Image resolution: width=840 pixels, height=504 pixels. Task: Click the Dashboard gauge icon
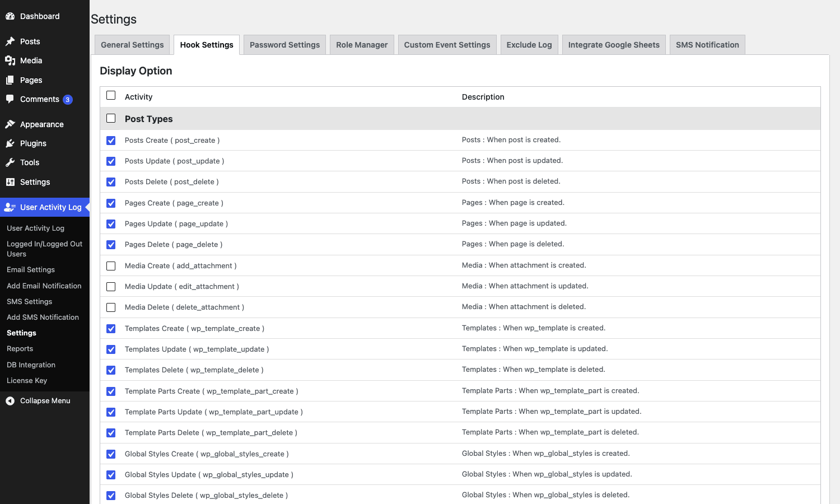click(10, 16)
